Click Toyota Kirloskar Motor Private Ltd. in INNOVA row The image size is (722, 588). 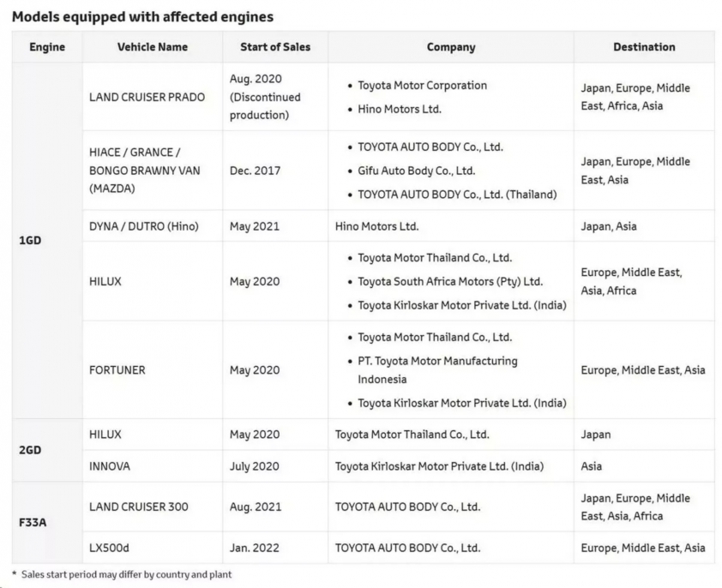point(439,466)
